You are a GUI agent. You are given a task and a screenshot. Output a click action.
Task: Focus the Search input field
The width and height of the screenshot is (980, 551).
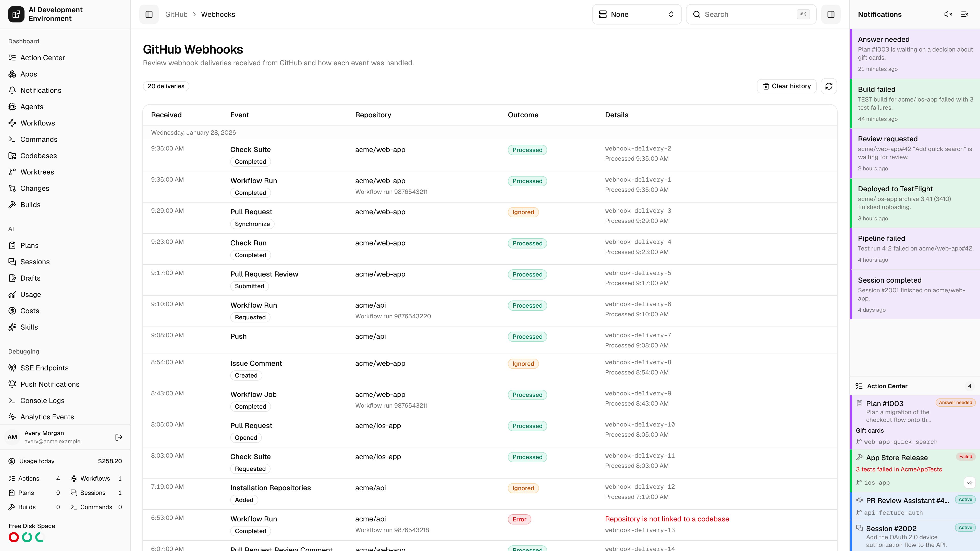point(751,15)
